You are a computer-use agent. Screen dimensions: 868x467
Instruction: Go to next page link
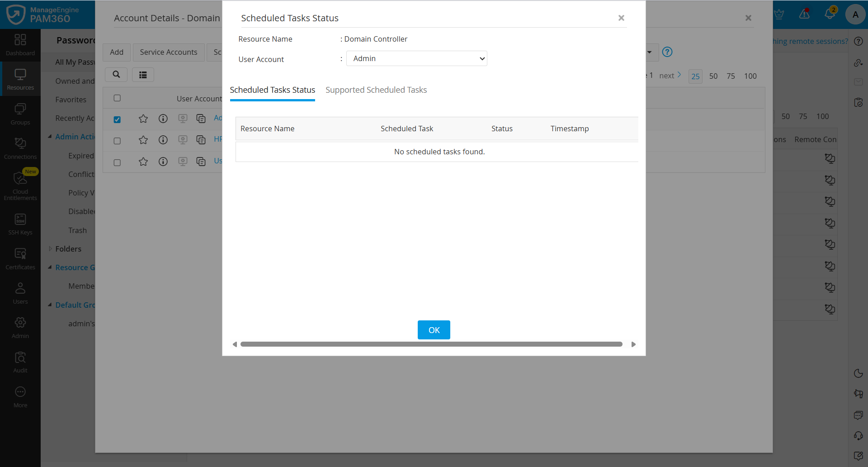[670, 76]
